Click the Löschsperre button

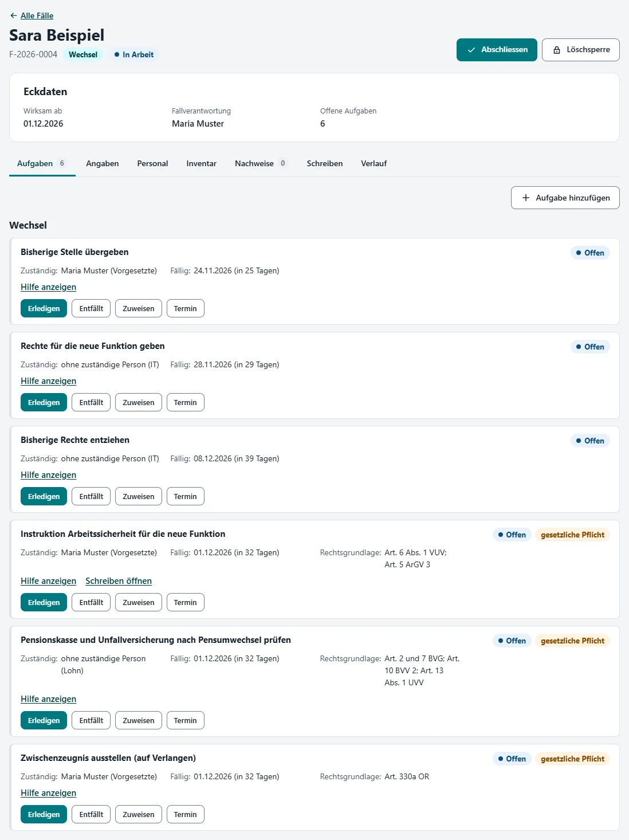point(581,50)
